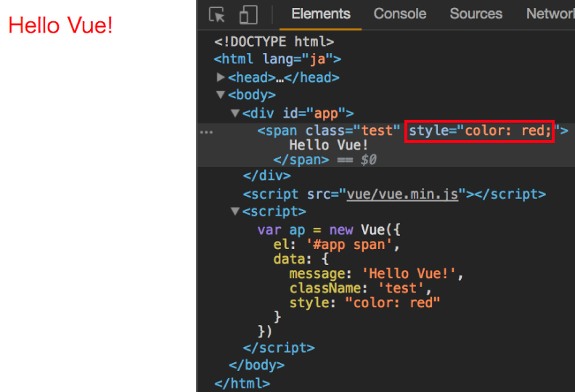Viewport: 575px width, 392px height.
Task: Click the message: 'Hello Vue!' line
Action: pyautogui.click(x=376, y=274)
